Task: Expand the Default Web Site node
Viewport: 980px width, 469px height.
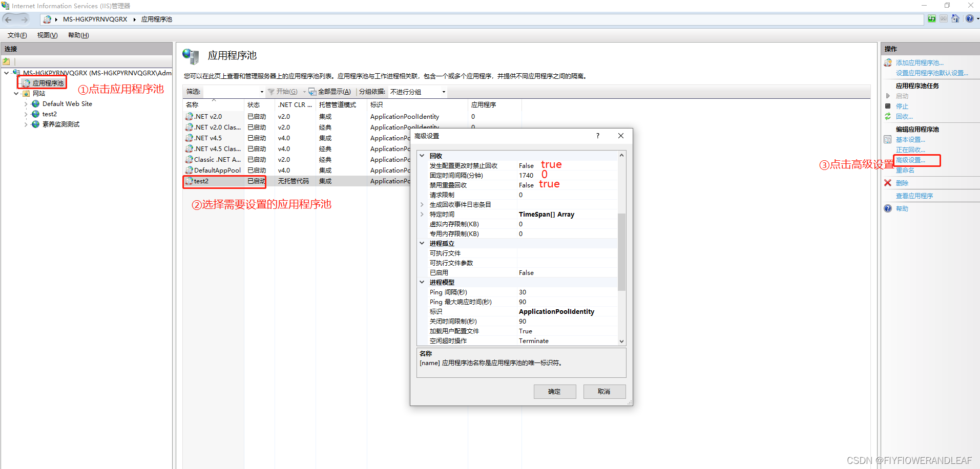Action: pos(26,104)
